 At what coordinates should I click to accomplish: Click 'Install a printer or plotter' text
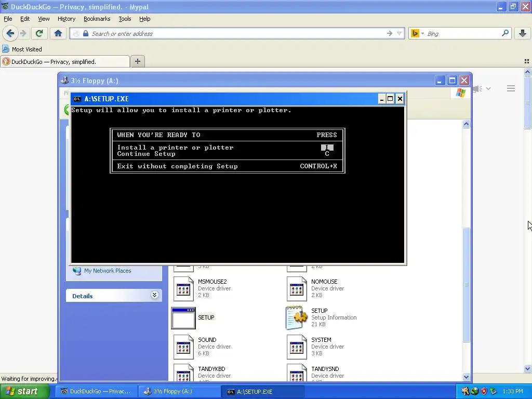click(x=176, y=148)
